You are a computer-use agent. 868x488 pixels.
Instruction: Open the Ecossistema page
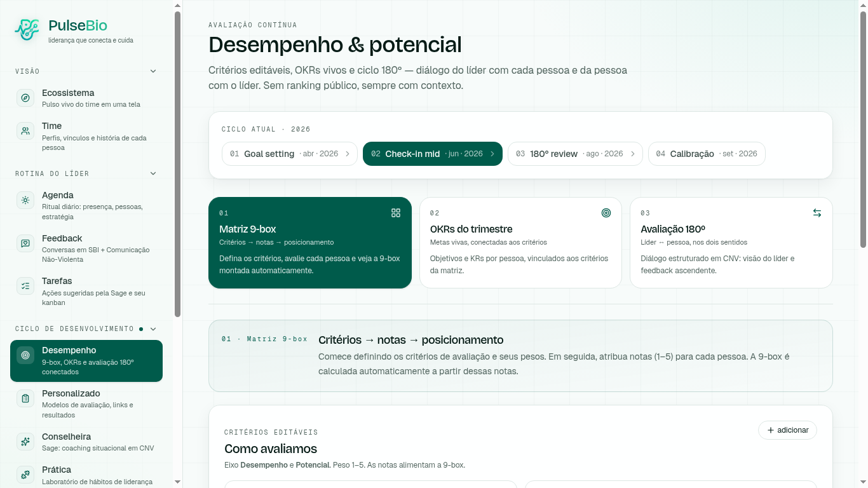click(86, 98)
